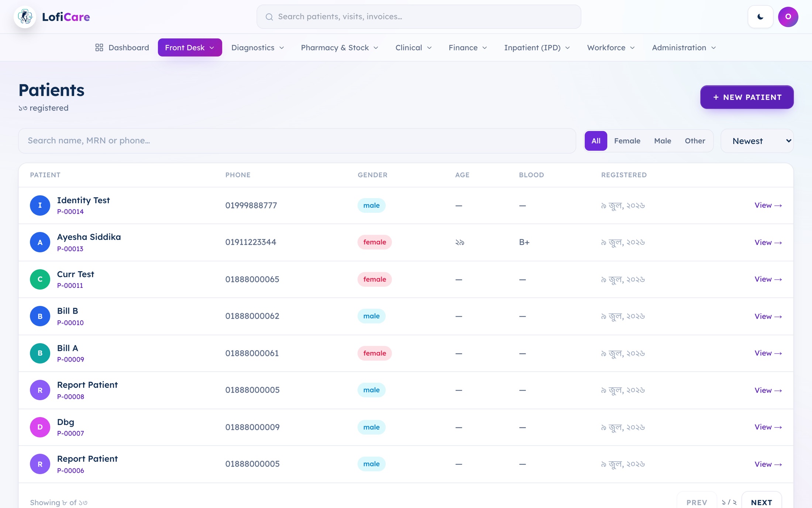Click the name, MRN or phone search field
The width and height of the screenshot is (812, 508).
[x=297, y=141]
